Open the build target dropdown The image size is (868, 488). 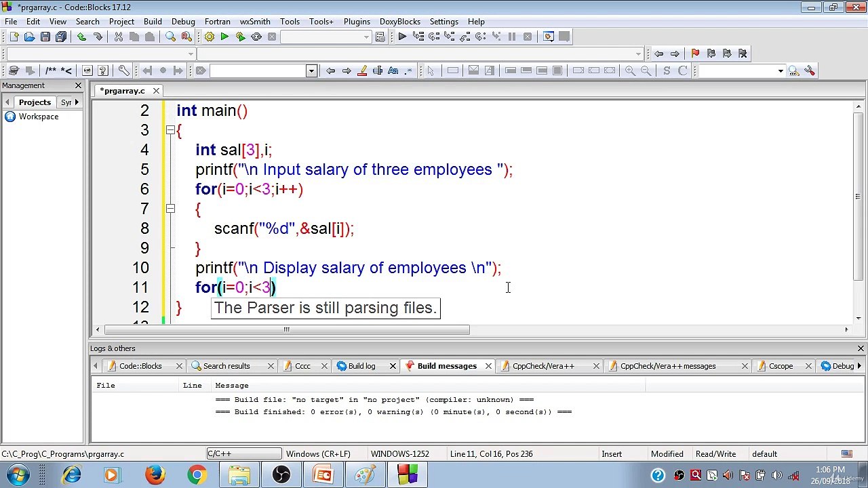[367, 37]
